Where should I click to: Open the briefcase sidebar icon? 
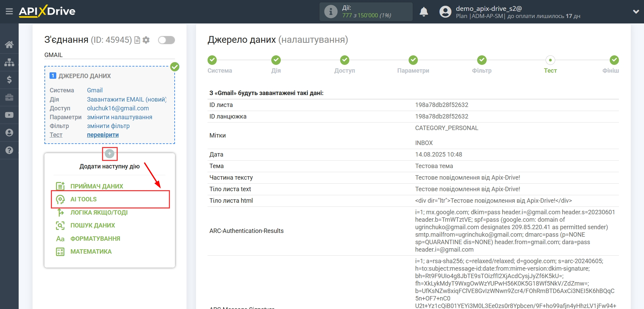tap(9, 97)
